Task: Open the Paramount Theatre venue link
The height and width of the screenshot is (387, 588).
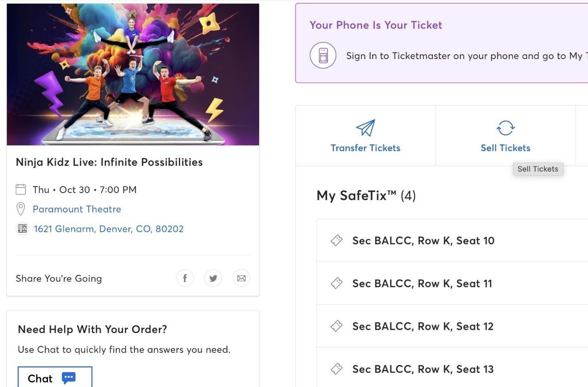Action: pyautogui.click(x=77, y=209)
